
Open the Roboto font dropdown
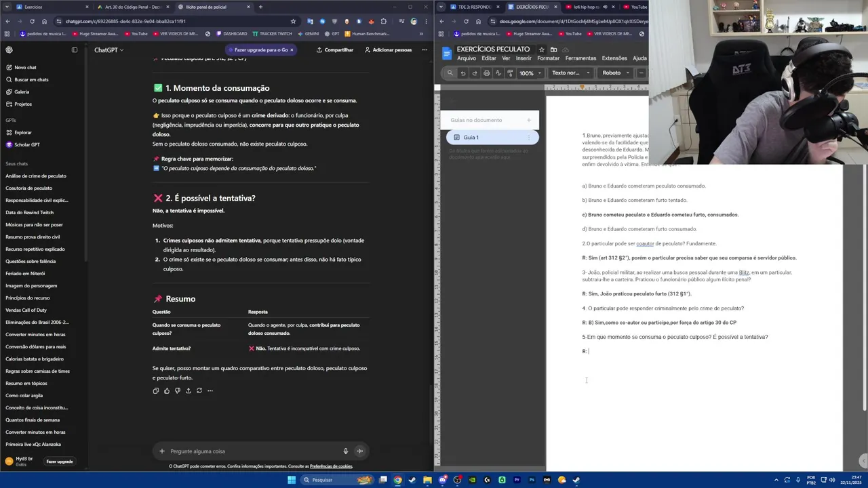coord(615,73)
